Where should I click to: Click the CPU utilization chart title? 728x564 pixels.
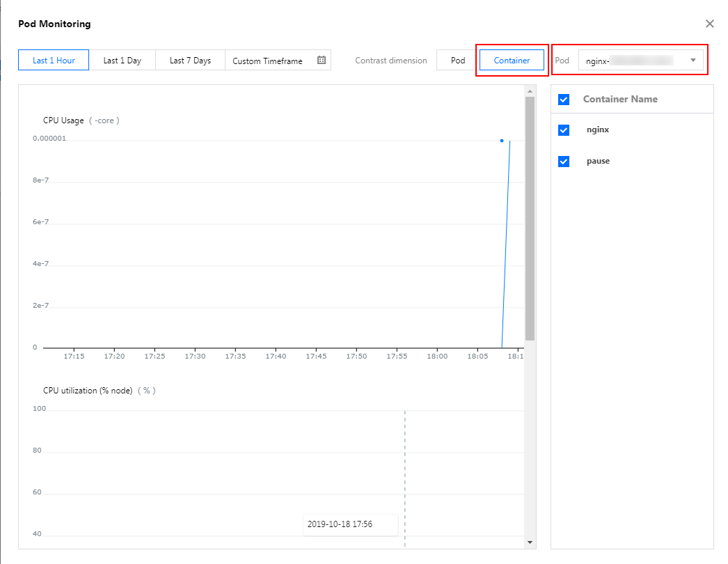point(88,391)
